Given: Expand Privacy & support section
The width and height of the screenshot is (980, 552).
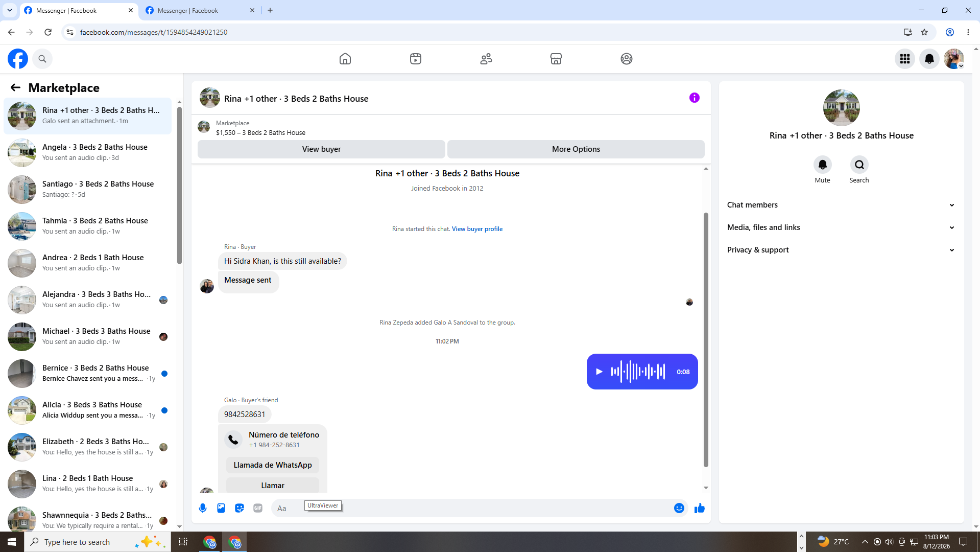Looking at the screenshot, I should click(x=842, y=250).
